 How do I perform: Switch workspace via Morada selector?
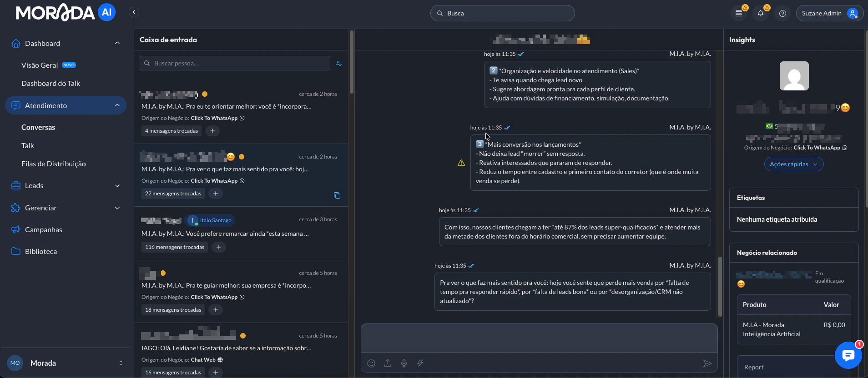tap(66, 363)
